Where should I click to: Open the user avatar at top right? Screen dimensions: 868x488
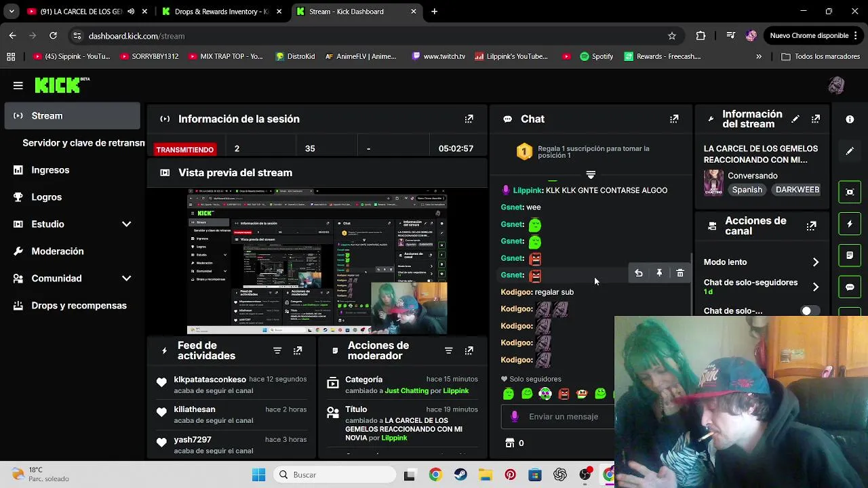(x=836, y=85)
